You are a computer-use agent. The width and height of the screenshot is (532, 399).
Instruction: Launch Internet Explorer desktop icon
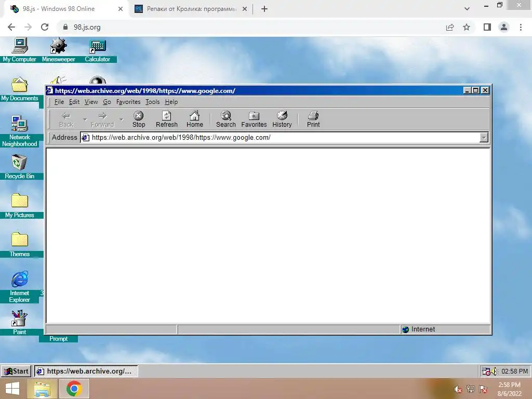tap(19, 287)
